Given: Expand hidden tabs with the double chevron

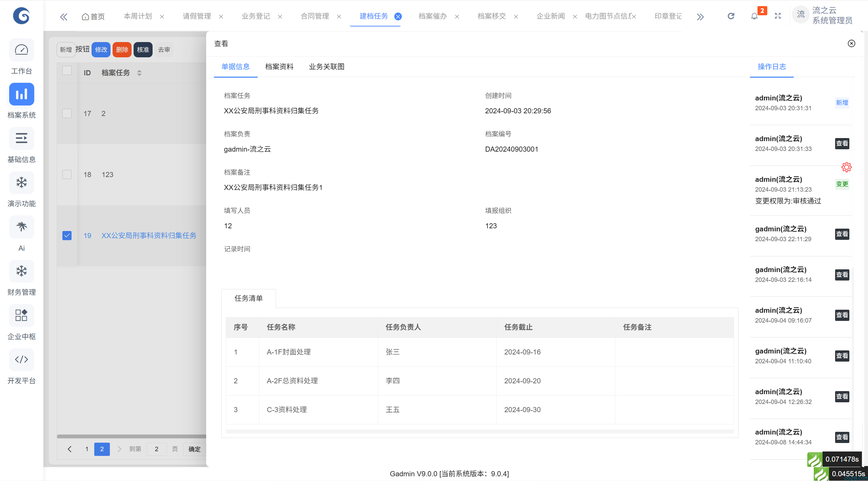Looking at the screenshot, I should 701,16.
